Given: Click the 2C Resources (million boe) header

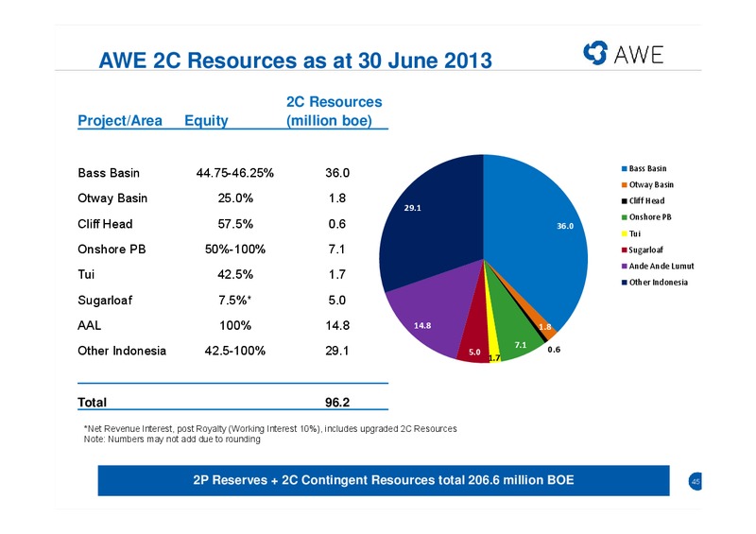Looking at the screenshot, I should tap(335, 112).
